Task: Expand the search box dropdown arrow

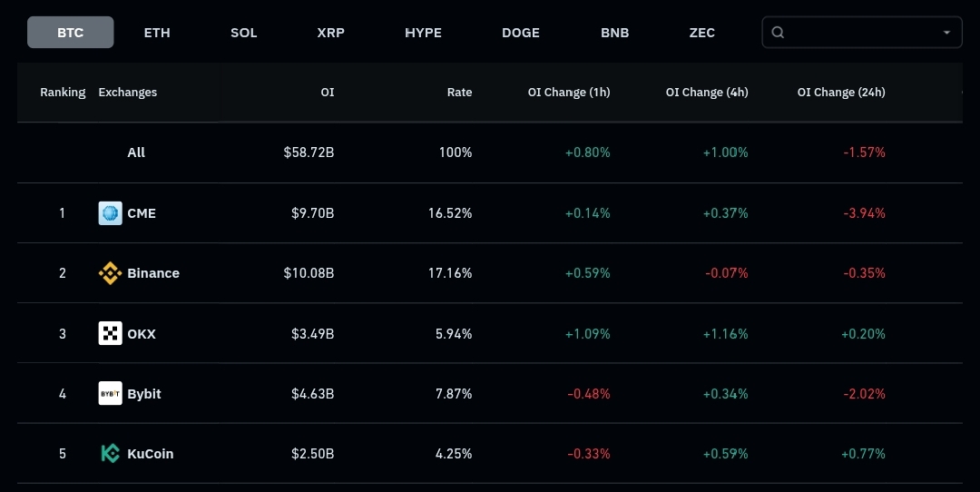Action: pyautogui.click(x=946, y=33)
